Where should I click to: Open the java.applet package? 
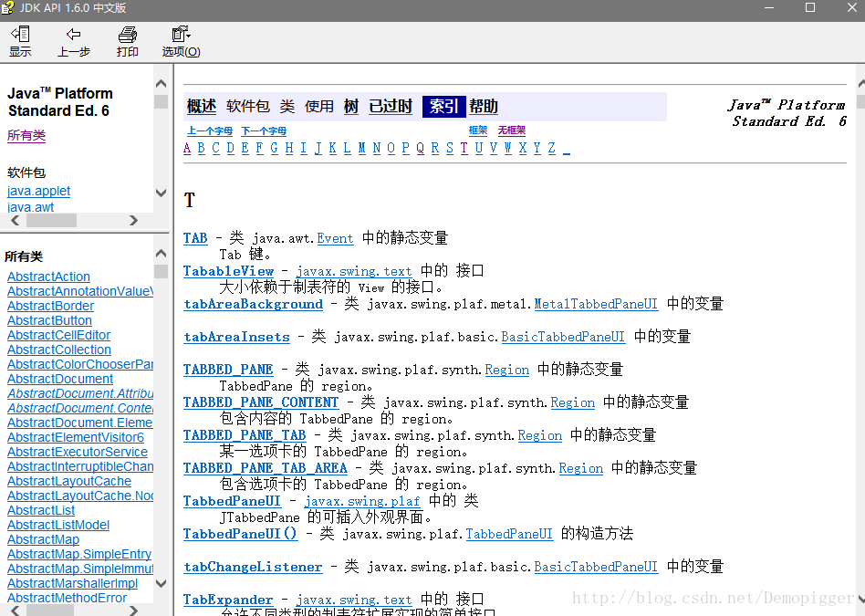(38, 191)
